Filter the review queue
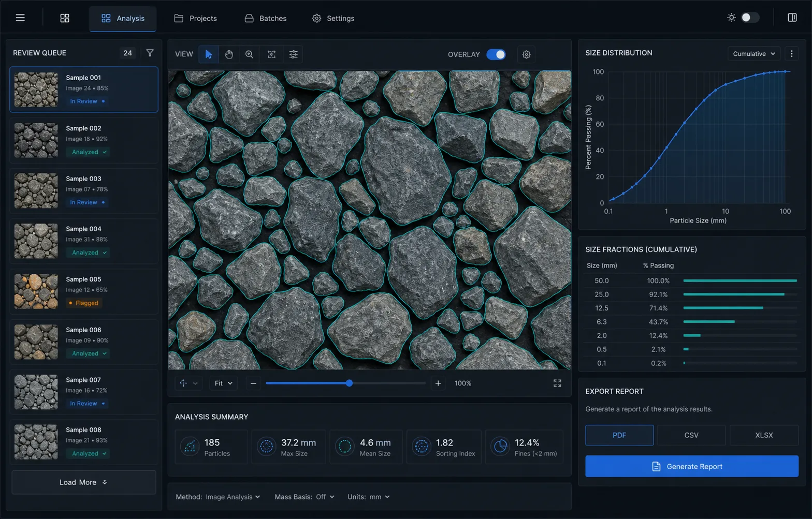 (150, 53)
